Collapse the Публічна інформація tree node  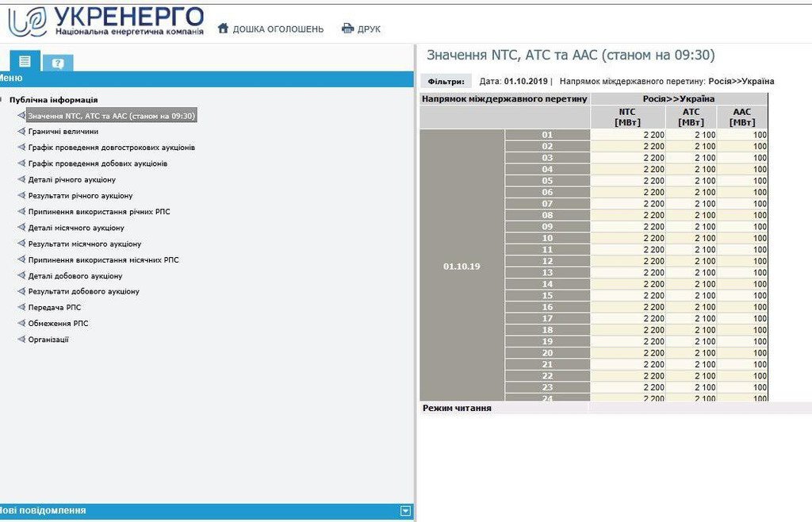click(2, 100)
